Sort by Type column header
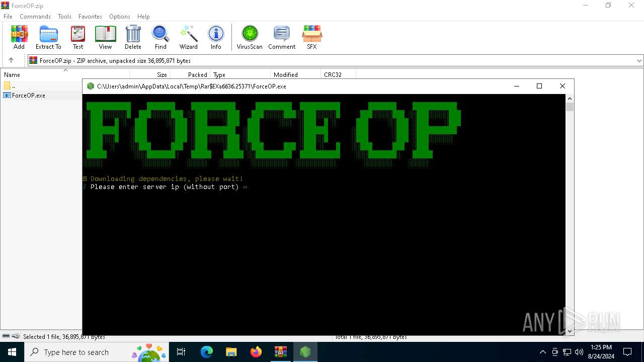The height and width of the screenshot is (362, 644). (240, 74)
